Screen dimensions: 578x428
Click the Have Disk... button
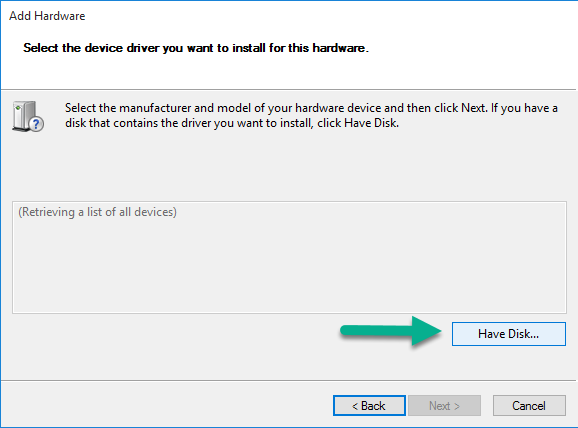coord(509,334)
